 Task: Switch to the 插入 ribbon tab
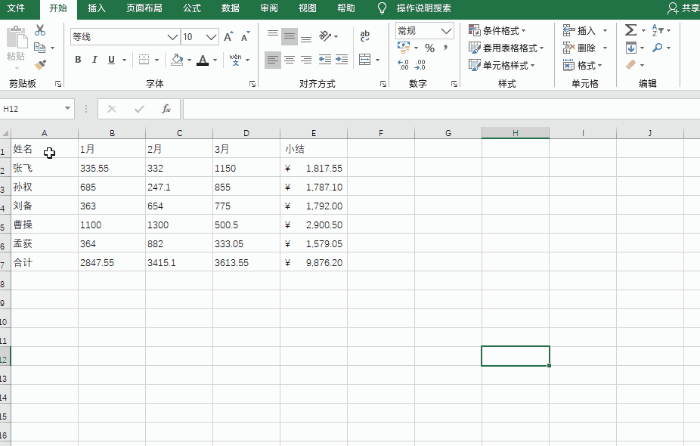96,8
